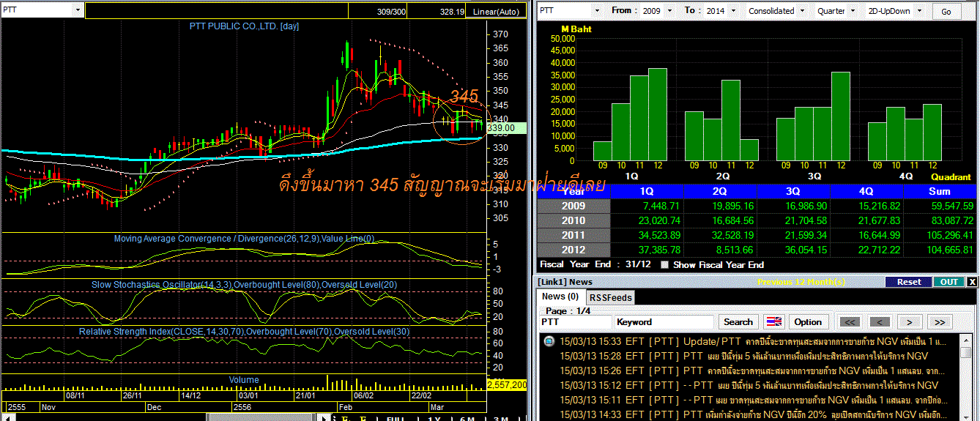
Task: Click the Volume panel label
Action: (x=244, y=379)
